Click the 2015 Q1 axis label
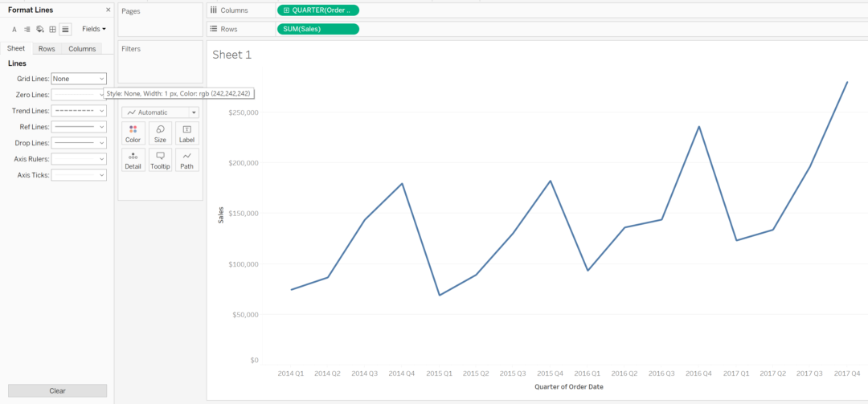Screen dimensions: 868x404 tap(439, 373)
